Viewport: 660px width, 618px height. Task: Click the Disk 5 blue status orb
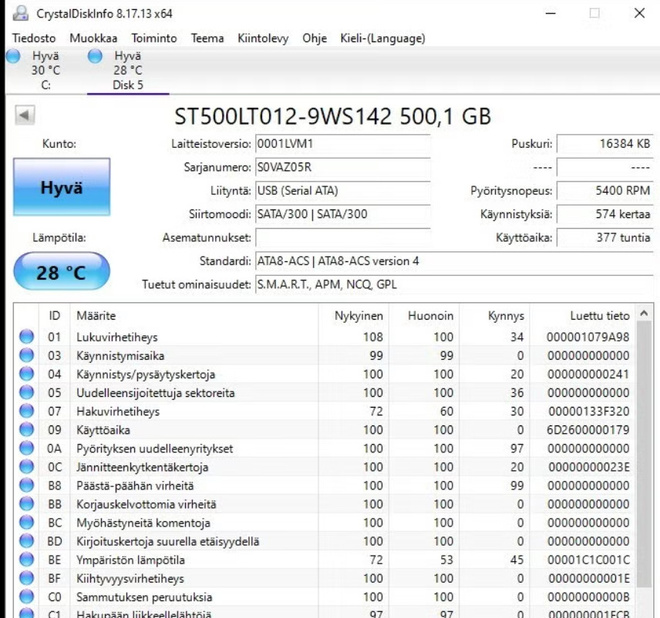[95, 56]
